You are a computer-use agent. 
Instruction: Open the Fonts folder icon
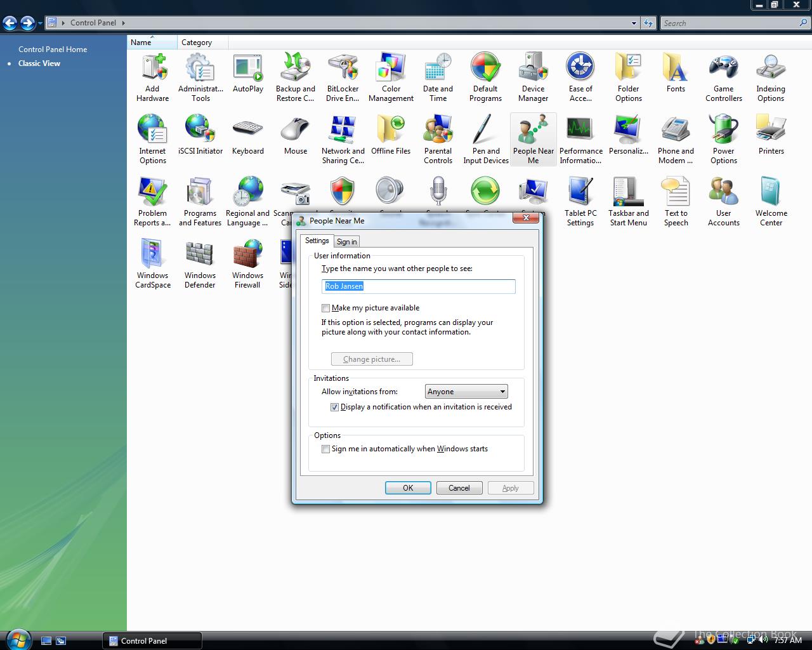click(676, 73)
